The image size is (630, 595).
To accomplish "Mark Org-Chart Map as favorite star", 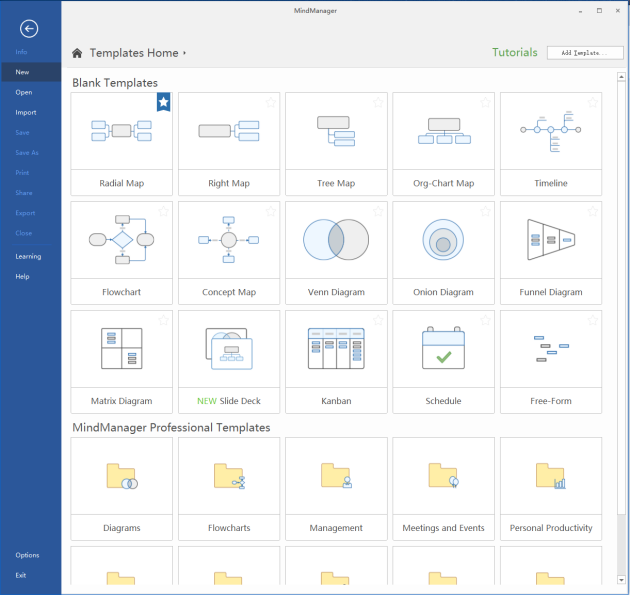I will click(486, 101).
